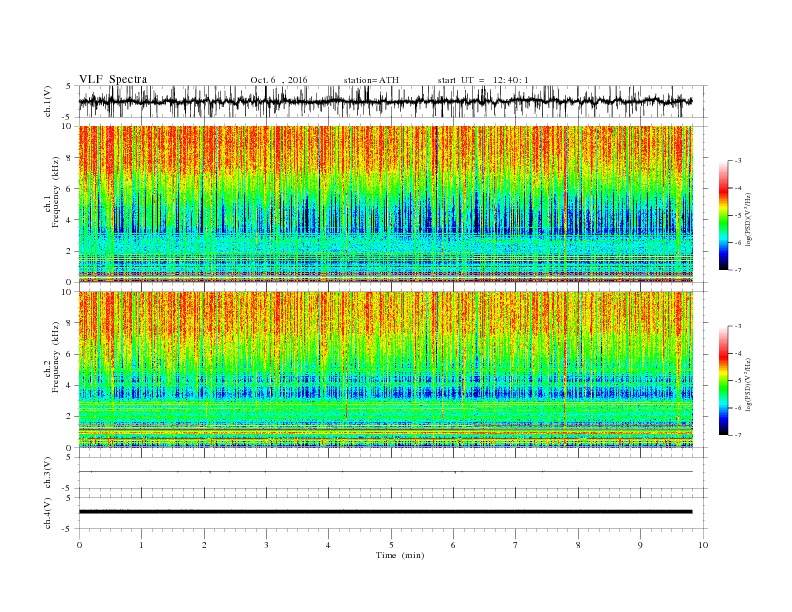Click the -3 tick on ch.1 colorbar

pyautogui.click(x=738, y=161)
